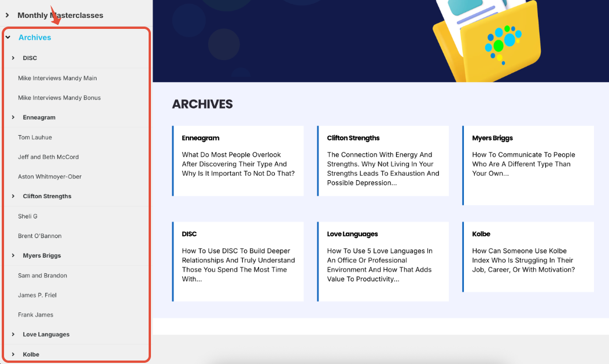Expand the Enneagram chevron in sidebar

click(x=13, y=117)
